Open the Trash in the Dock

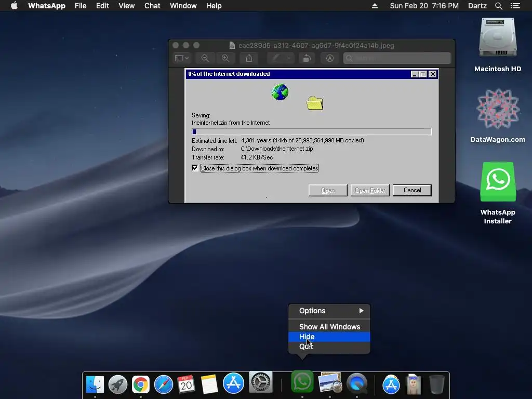click(x=436, y=384)
